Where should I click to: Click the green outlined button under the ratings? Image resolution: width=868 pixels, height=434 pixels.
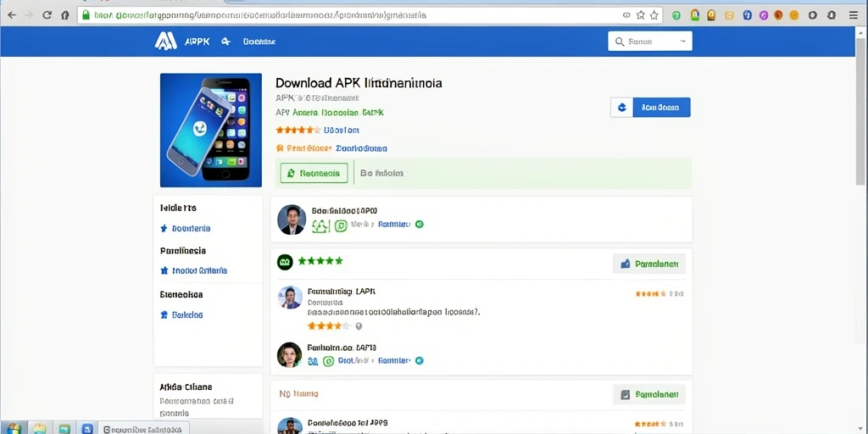[x=314, y=173]
